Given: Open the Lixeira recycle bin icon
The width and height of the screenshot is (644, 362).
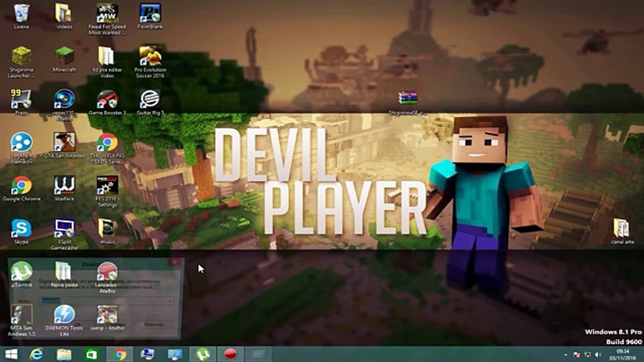Looking at the screenshot, I should tap(22, 16).
